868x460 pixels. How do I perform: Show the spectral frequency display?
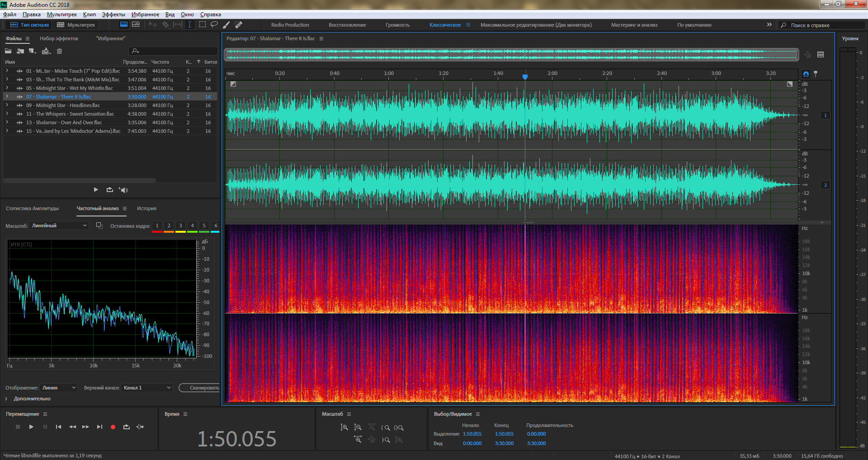[123, 25]
